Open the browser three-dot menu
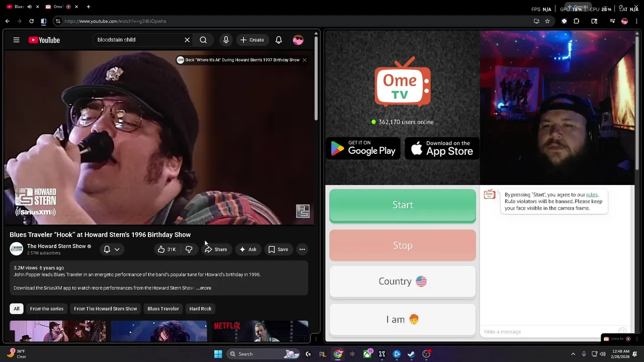The image size is (644, 362). coord(637,21)
